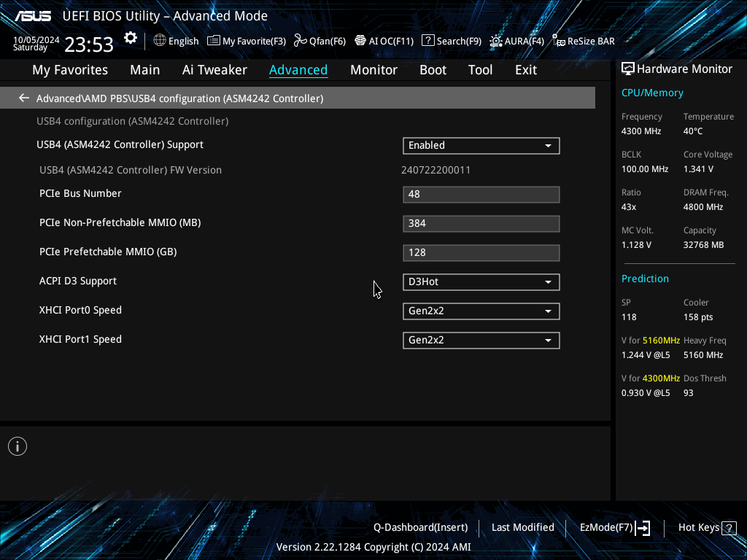Select the Advanced tab

pyautogui.click(x=298, y=70)
